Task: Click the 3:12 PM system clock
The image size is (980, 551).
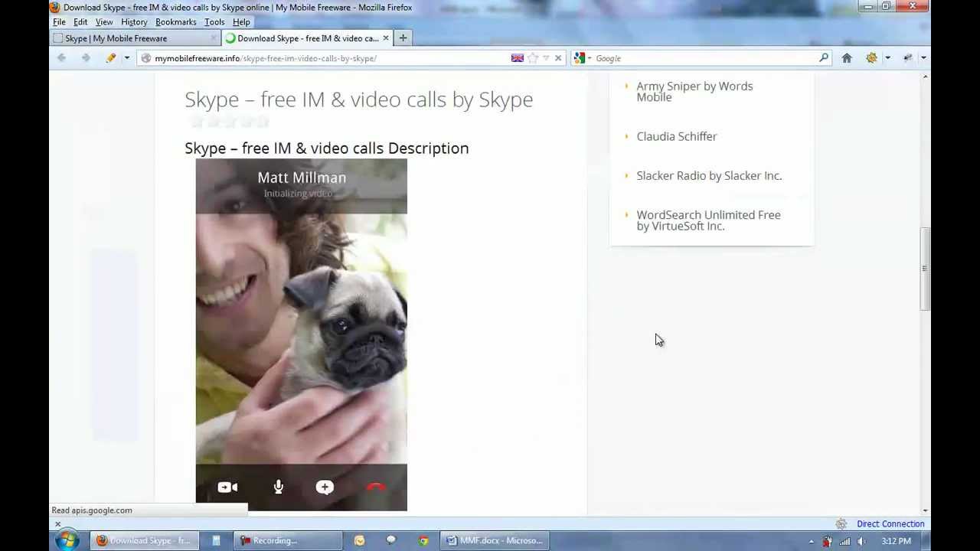Action: pos(896,542)
